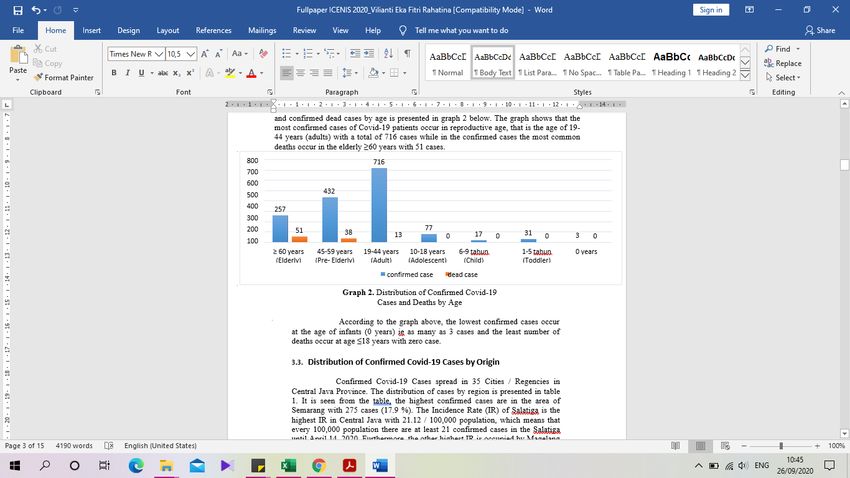The height and width of the screenshot is (478, 850).
Task: Open the Select dropdown in Editing
Action: click(x=783, y=77)
